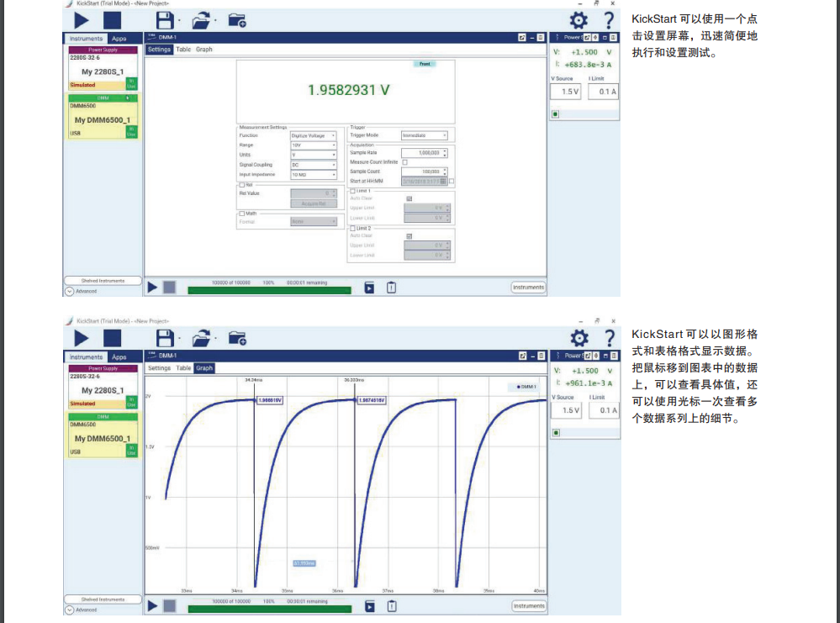
Task: Click the I Limit field in Graph-view window
Action: [x=605, y=410]
